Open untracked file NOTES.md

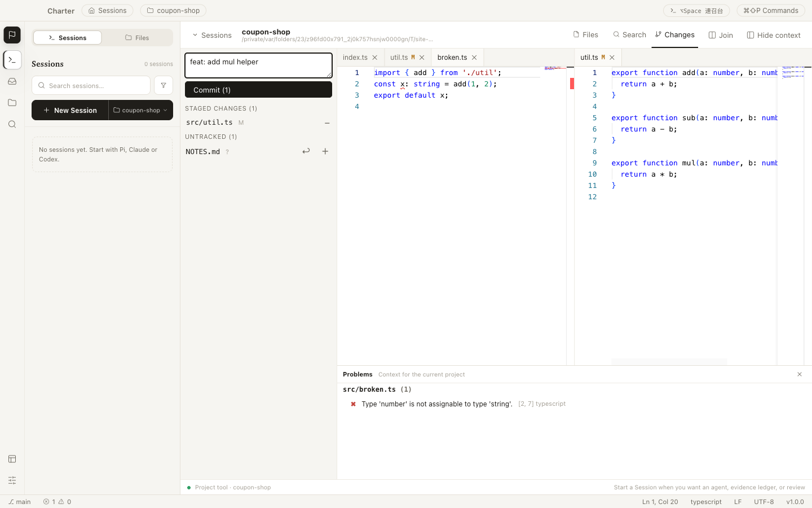point(202,151)
